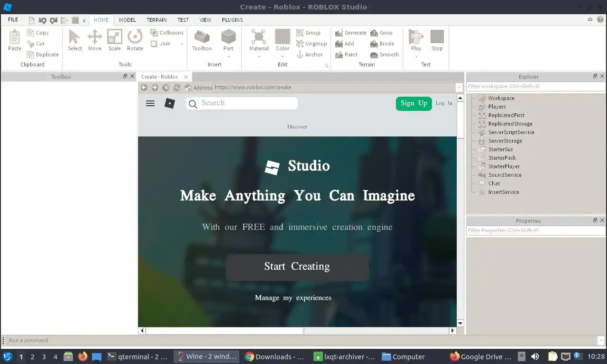Open Firefox from the taskbar
The width and height of the screenshot is (607, 364).
click(83, 356)
